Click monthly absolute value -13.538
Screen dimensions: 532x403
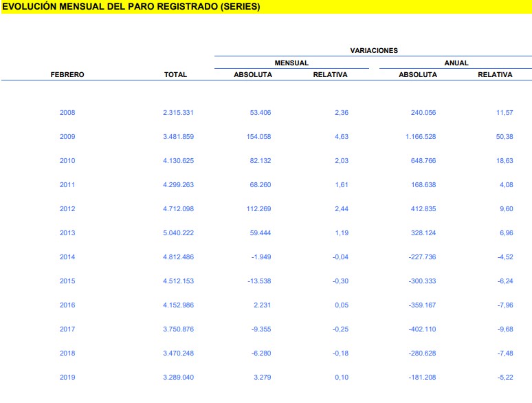coord(257,281)
